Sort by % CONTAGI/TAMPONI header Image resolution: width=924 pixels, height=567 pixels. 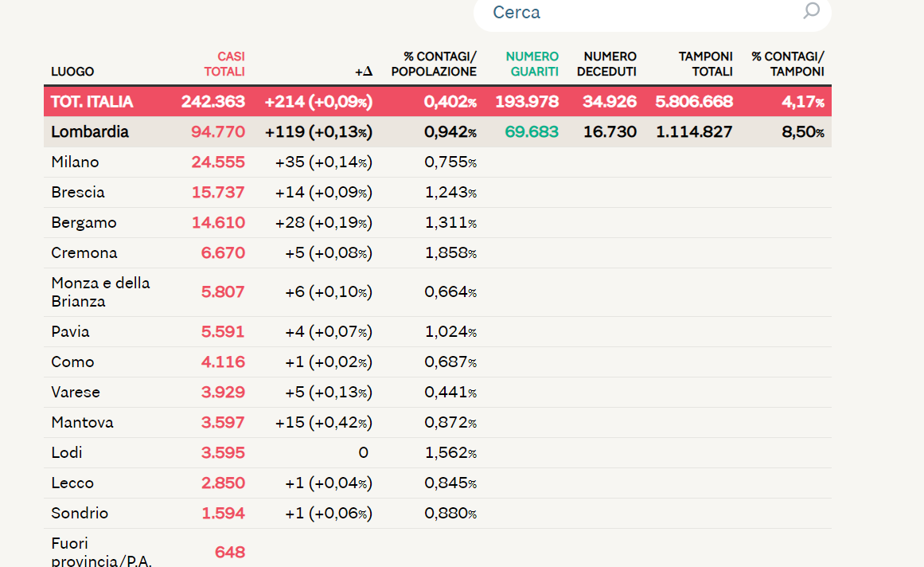click(x=788, y=65)
